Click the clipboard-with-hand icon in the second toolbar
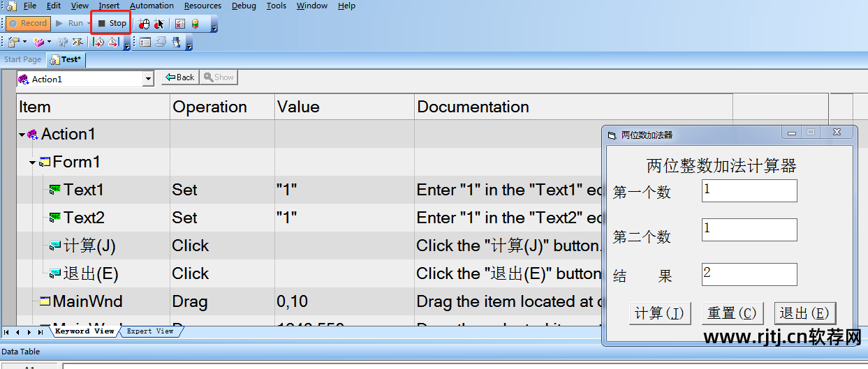The width and height of the screenshot is (868, 369). (x=13, y=43)
